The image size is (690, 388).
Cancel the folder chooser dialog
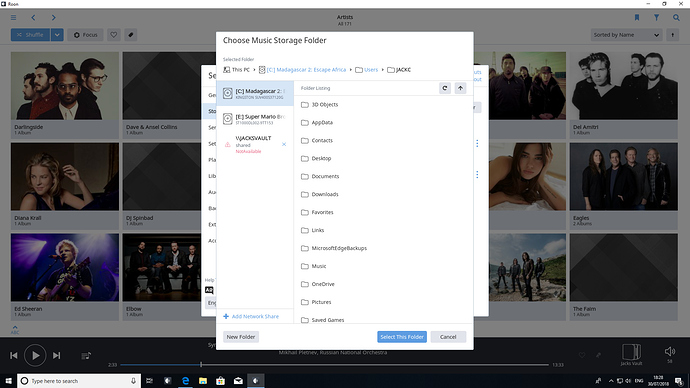(448, 337)
